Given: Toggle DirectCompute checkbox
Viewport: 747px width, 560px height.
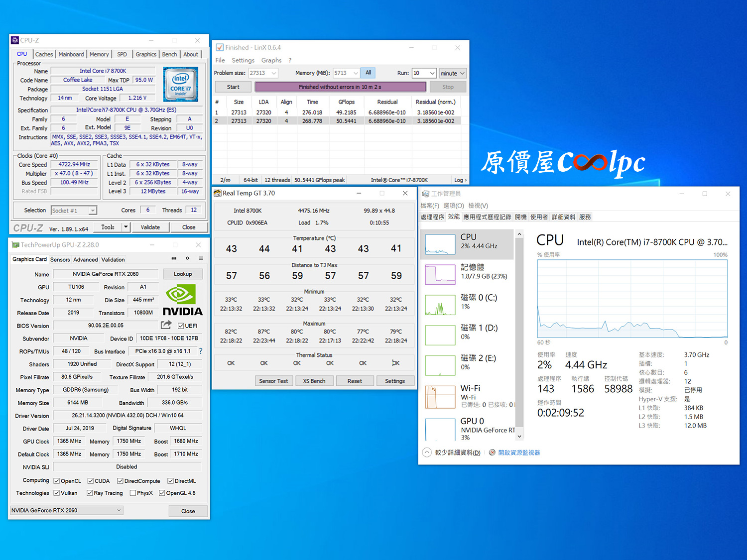Looking at the screenshot, I should pyautogui.click(x=121, y=481).
